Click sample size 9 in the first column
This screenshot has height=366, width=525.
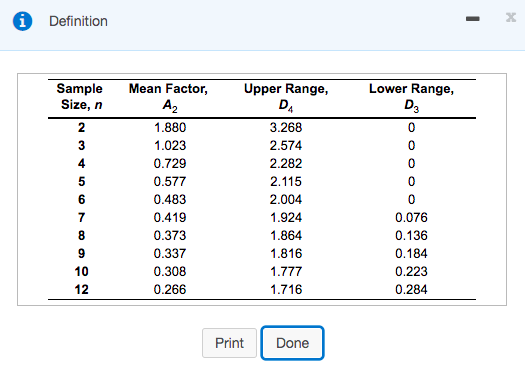coord(81,253)
